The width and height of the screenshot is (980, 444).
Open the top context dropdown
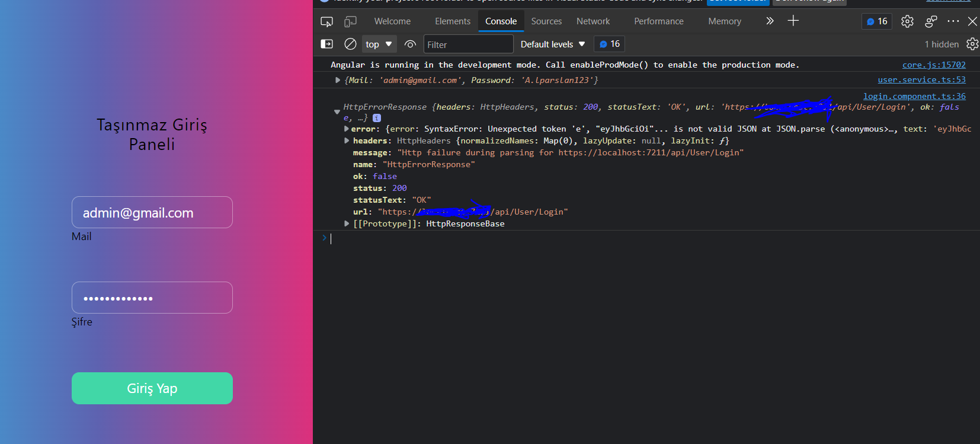coord(379,44)
